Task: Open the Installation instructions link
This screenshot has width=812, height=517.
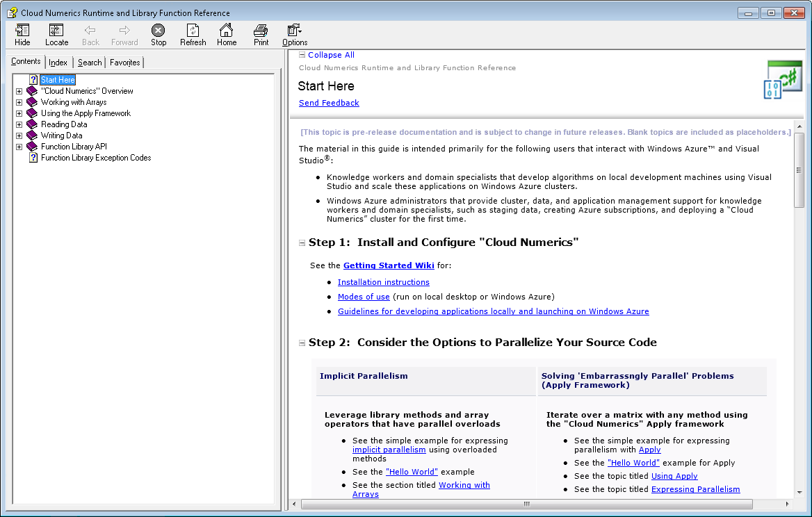Action: 384,282
